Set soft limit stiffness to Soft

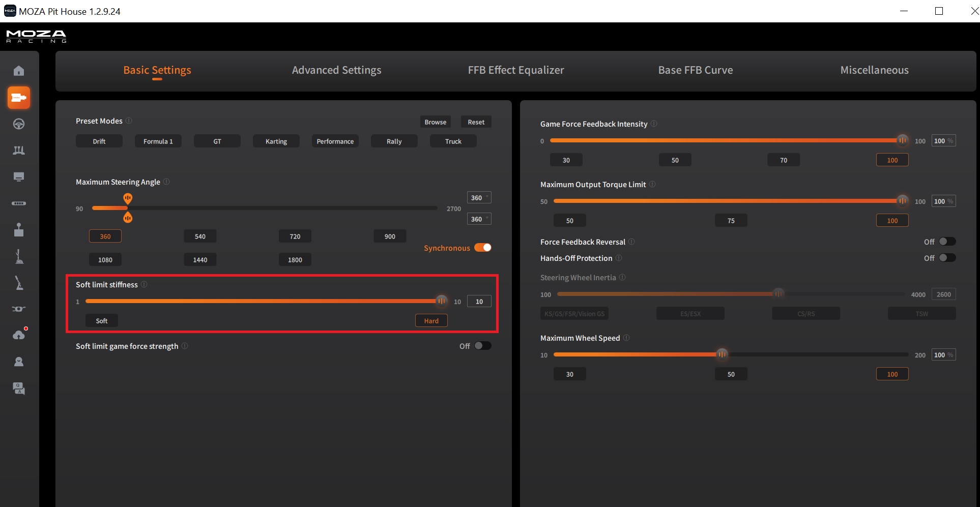tap(102, 321)
